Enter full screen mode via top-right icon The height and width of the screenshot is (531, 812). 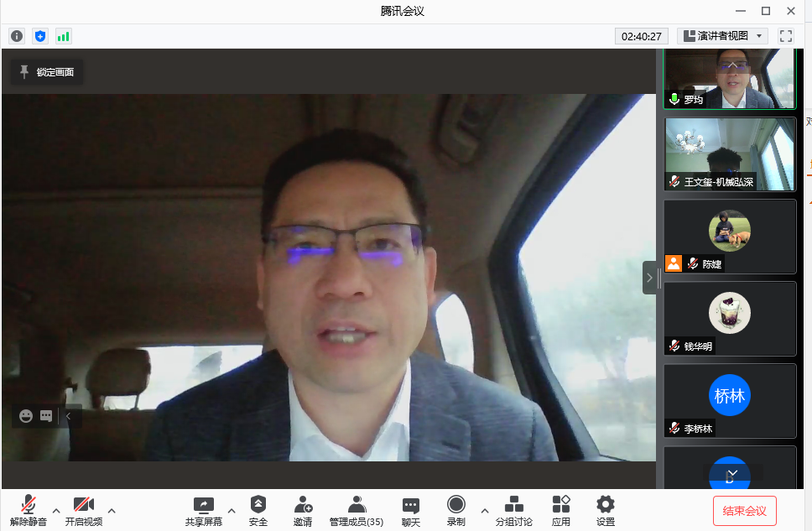coord(786,36)
